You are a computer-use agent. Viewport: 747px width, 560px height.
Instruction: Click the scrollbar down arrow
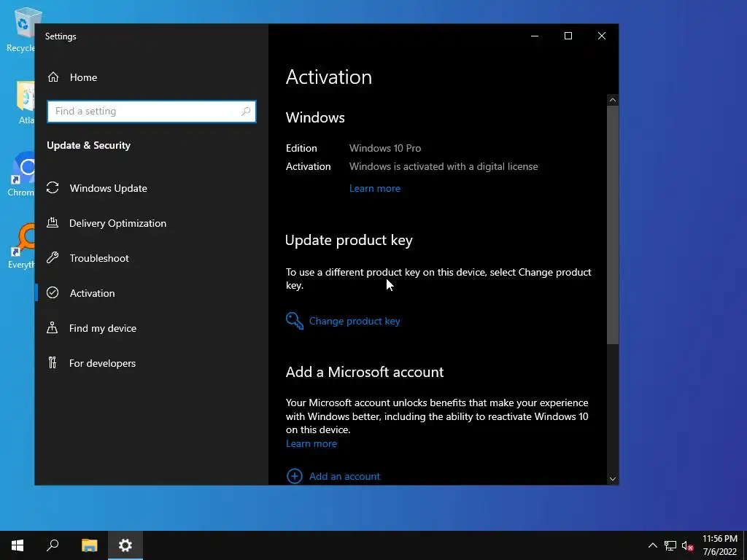tap(613, 479)
